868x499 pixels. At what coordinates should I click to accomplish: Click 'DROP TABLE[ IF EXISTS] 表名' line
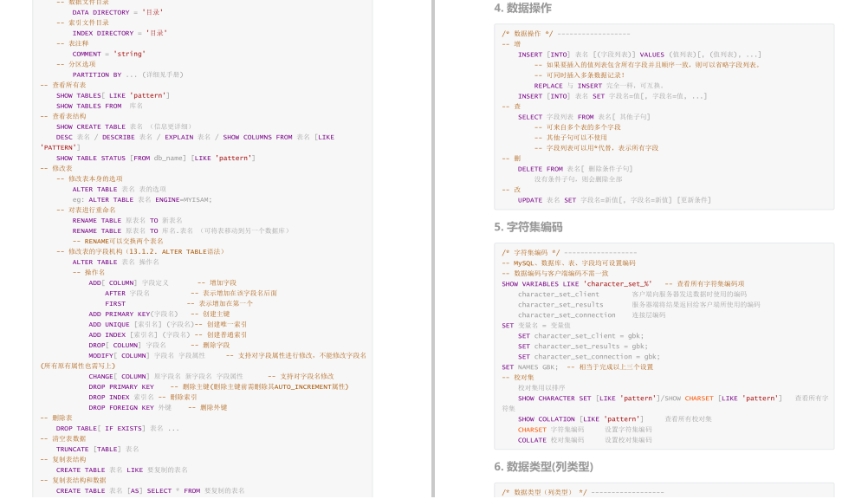(117, 429)
